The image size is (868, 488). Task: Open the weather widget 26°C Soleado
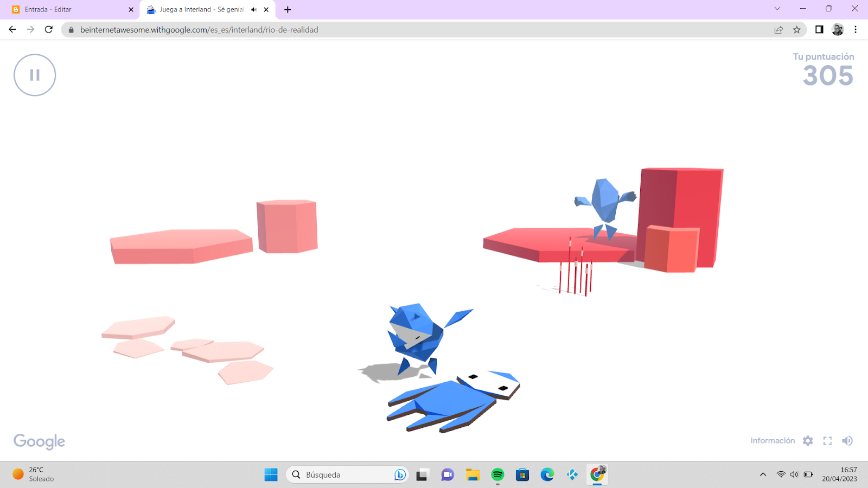click(34, 474)
